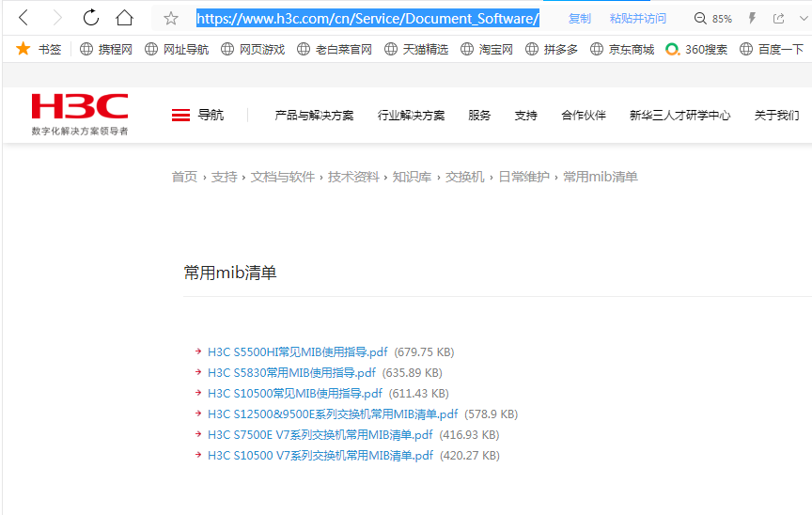Go to 知识库 in breadcrumb
The width and height of the screenshot is (812, 515).
pyautogui.click(x=412, y=177)
